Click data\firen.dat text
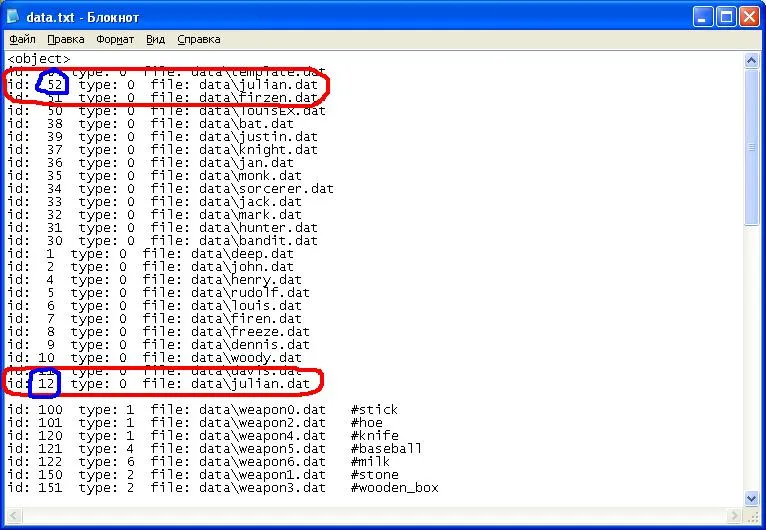This screenshot has height=530, width=766. tap(246, 318)
